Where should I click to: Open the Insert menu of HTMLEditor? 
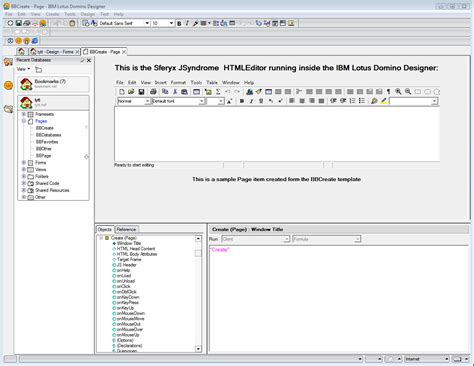click(x=160, y=82)
